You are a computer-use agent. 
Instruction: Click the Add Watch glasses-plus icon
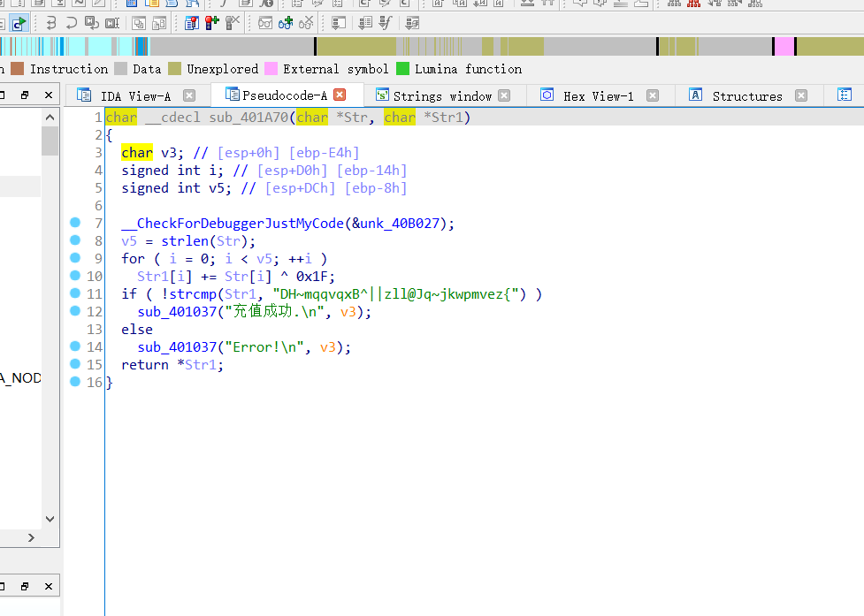286,23
